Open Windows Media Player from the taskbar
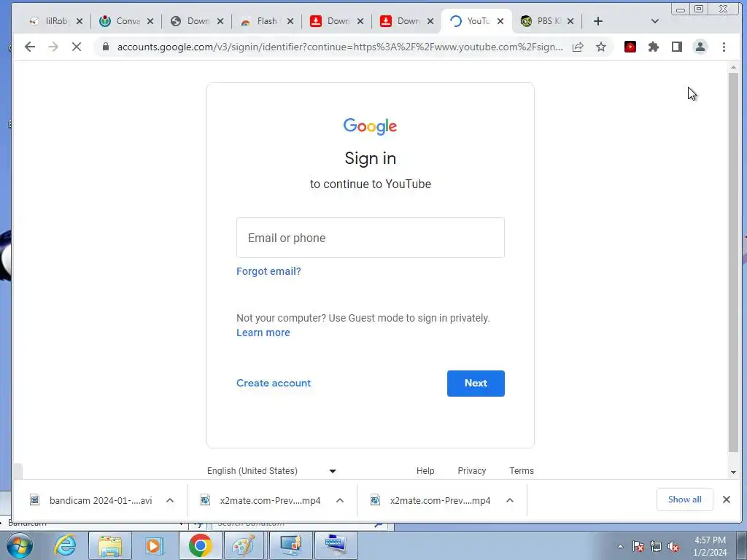 tap(155, 545)
